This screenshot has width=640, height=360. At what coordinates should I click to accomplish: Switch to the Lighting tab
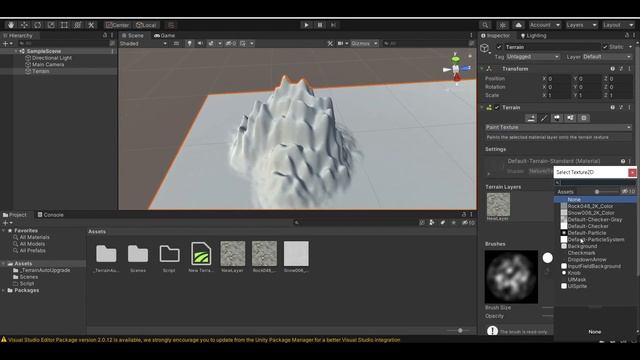click(533, 36)
